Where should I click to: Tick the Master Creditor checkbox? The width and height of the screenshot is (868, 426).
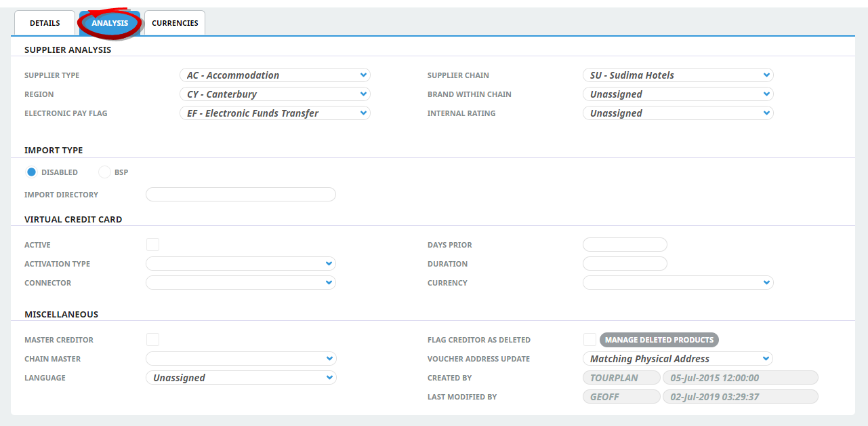click(x=152, y=340)
